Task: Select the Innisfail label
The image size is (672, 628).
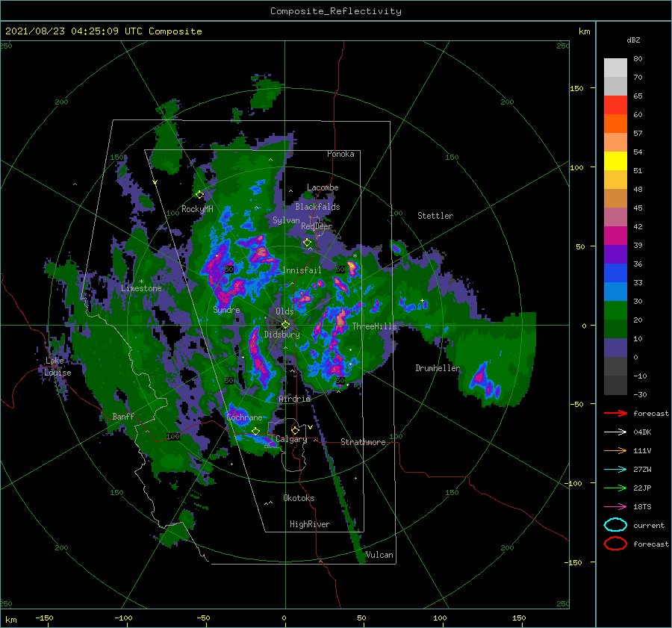Action: (302, 270)
